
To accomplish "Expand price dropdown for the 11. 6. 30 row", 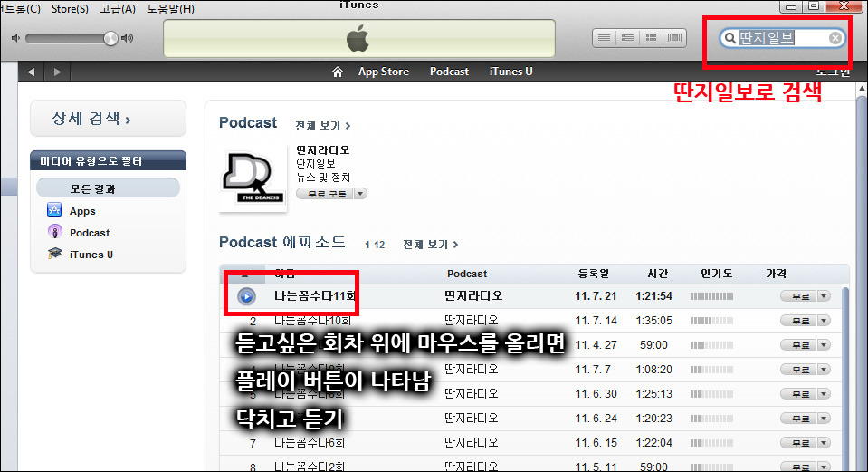I will (x=824, y=394).
